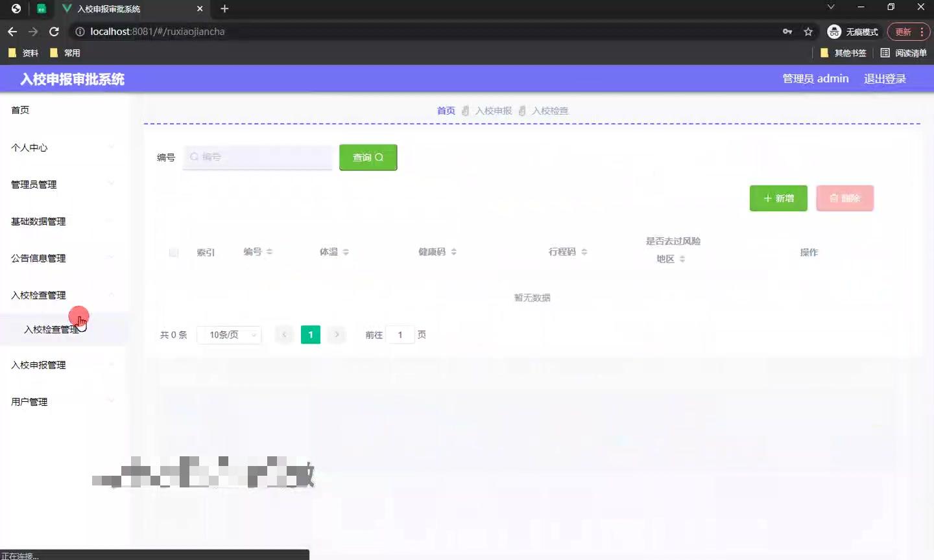
Task: Click 入校申报 breadcrumb item
Action: tap(494, 111)
